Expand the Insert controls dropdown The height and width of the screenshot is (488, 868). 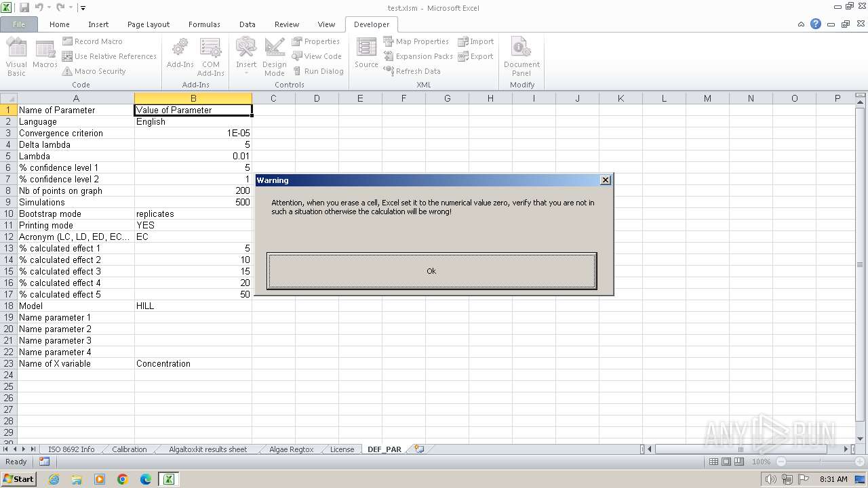click(246, 57)
